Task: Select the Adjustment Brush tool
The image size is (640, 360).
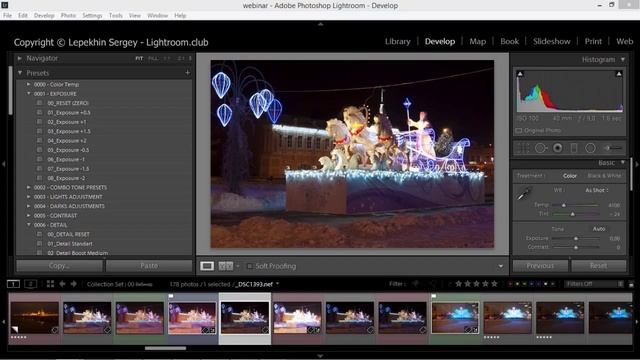Action: [x=613, y=148]
